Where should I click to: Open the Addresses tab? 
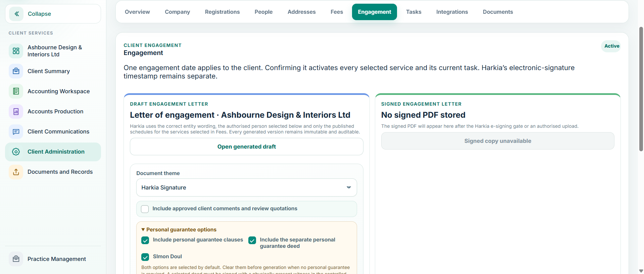(301, 12)
